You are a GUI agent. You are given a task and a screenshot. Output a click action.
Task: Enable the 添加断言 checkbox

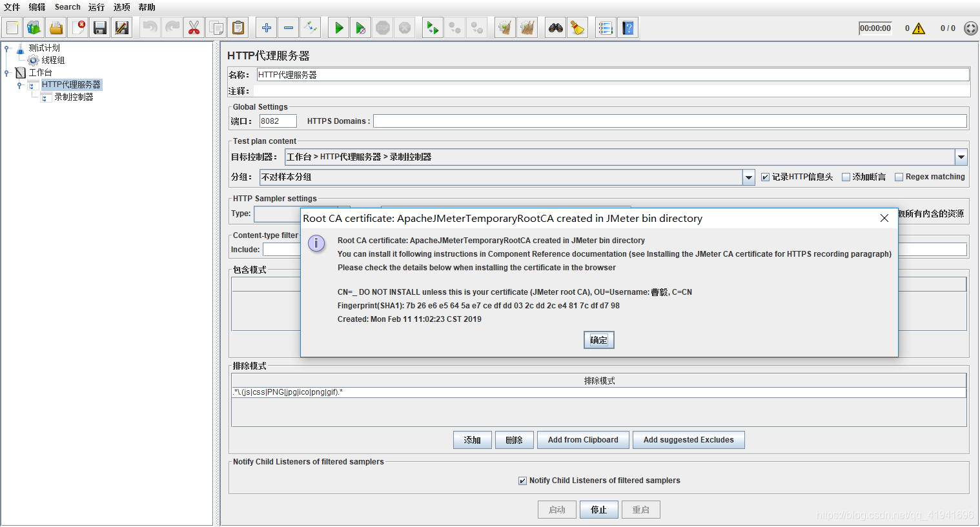(x=846, y=177)
